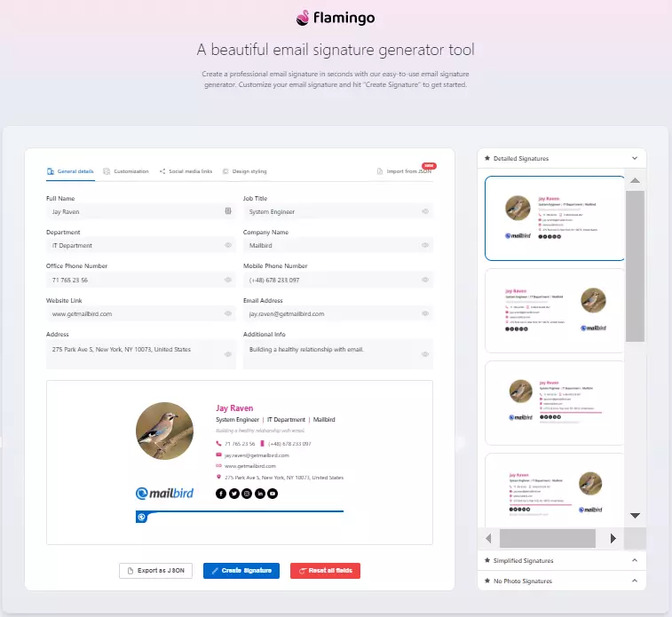Toggle visibility of the Additional Info field
The height and width of the screenshot is (617, 672).
(425, 354)
